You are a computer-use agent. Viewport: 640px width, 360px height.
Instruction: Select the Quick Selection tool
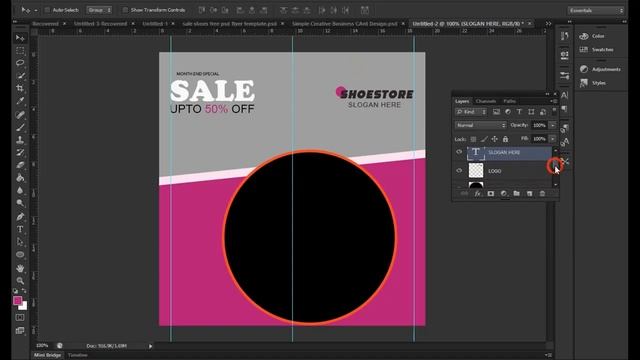pyautogui.click(x=20, y=76)
